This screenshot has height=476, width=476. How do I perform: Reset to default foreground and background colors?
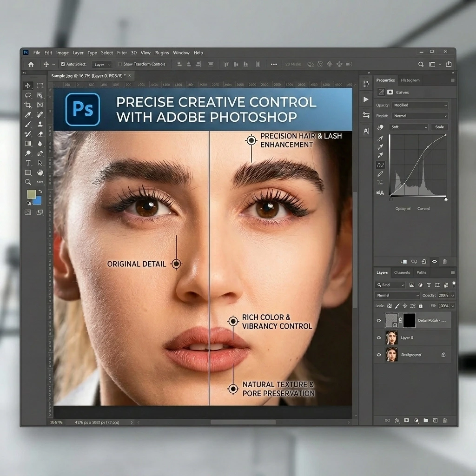pyautogui.click(x=28, y=203)
